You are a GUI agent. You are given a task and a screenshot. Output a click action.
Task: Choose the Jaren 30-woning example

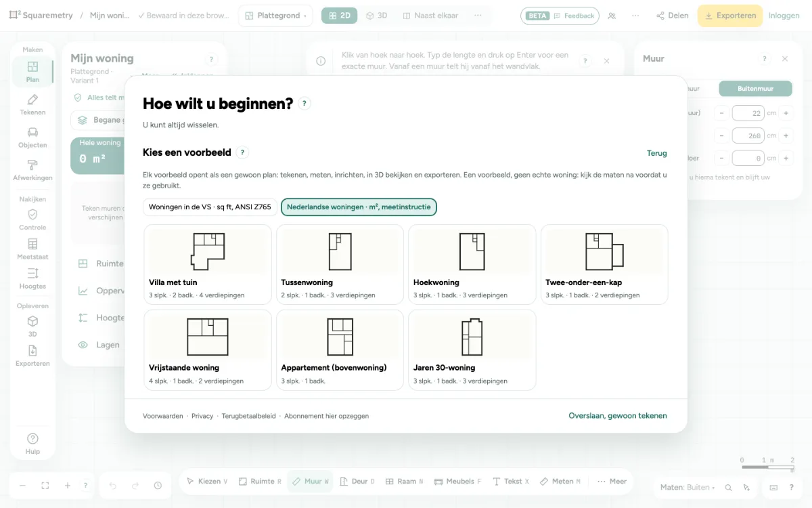click(x=472, y=350)
